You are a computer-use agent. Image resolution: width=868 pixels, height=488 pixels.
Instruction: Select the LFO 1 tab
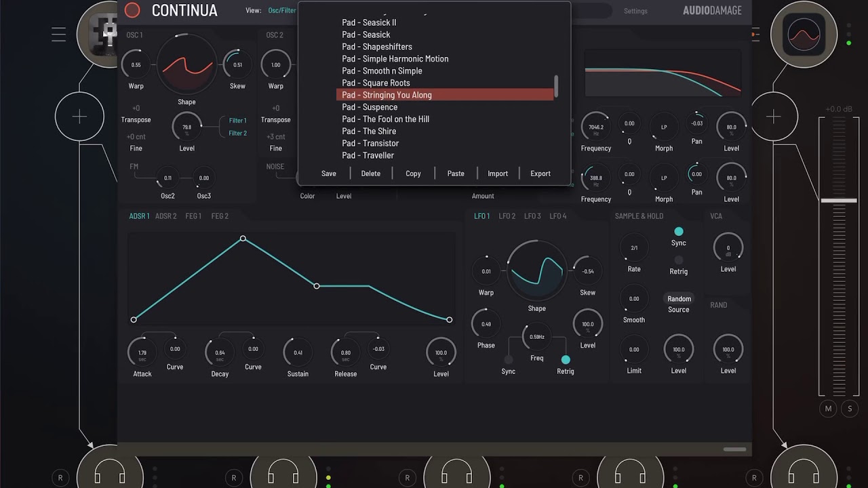481,216
